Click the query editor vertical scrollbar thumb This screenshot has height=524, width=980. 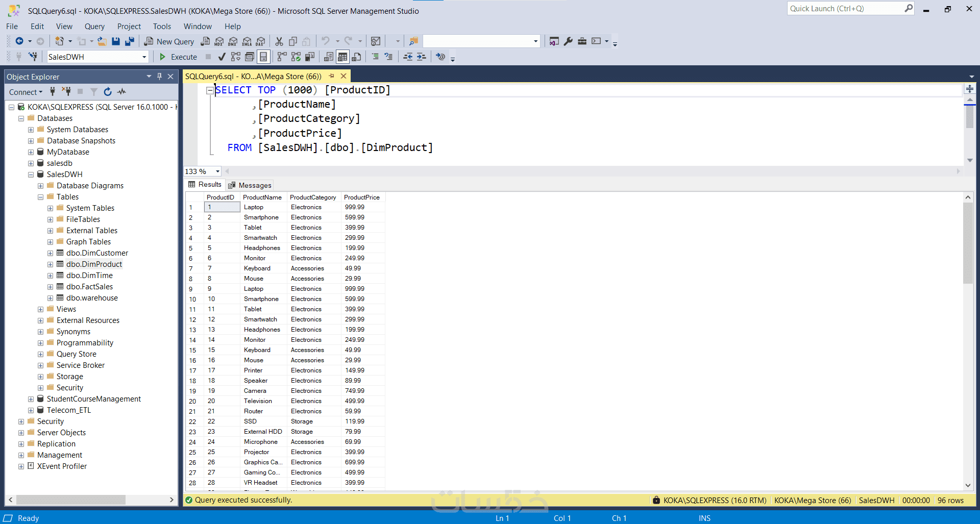(970, 117)
